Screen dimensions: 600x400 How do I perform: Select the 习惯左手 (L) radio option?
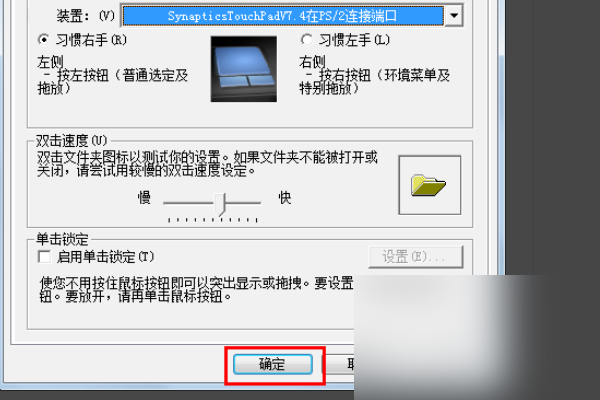click(x=307, y=40)
